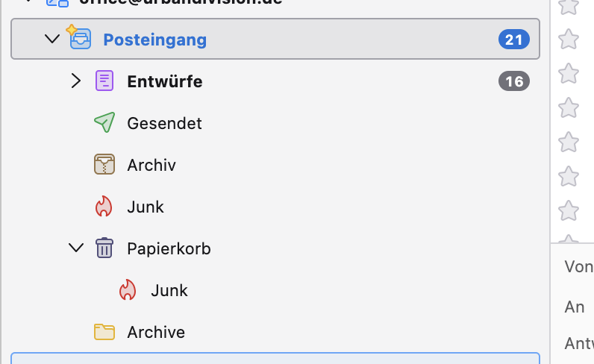Collapse the Papierkorb folder
The height and width of the screenshot is (364, 594).
pyautogui.click(x=75, y=248)
